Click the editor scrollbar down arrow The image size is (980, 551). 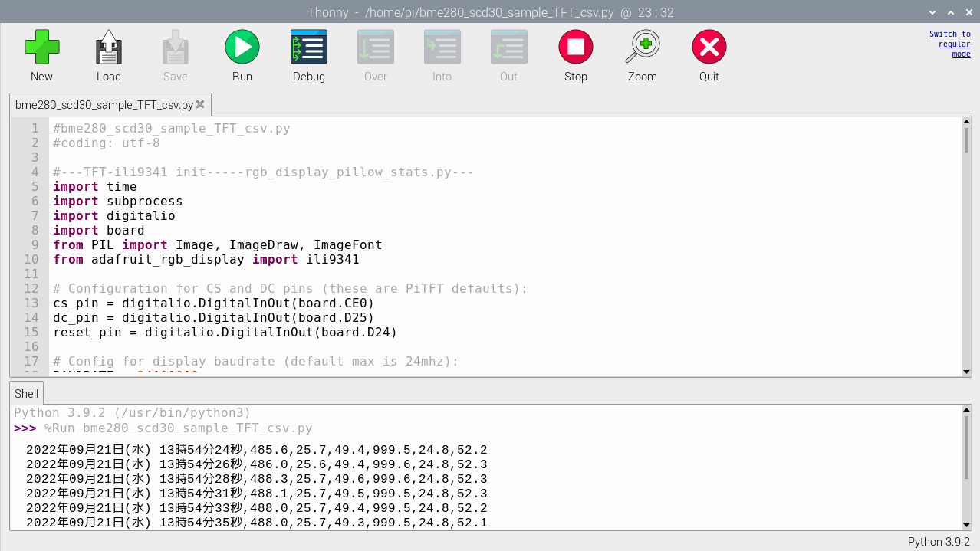[x=965, y=372]
